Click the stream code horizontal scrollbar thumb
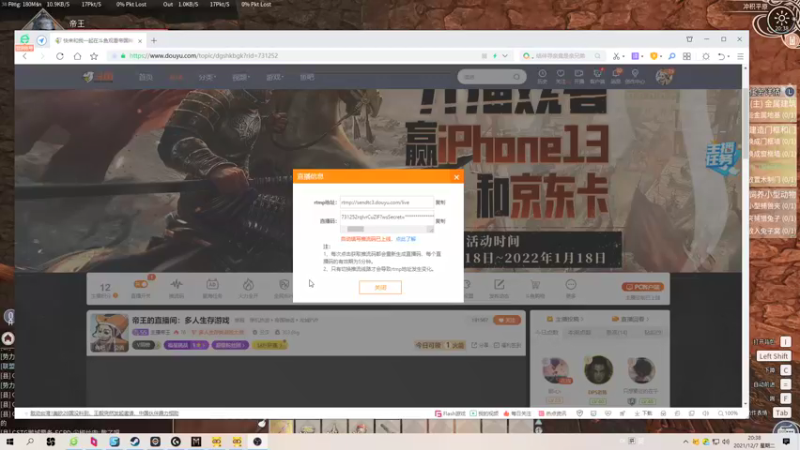Viewport: 800px width, 450px height. coord(356,229)
